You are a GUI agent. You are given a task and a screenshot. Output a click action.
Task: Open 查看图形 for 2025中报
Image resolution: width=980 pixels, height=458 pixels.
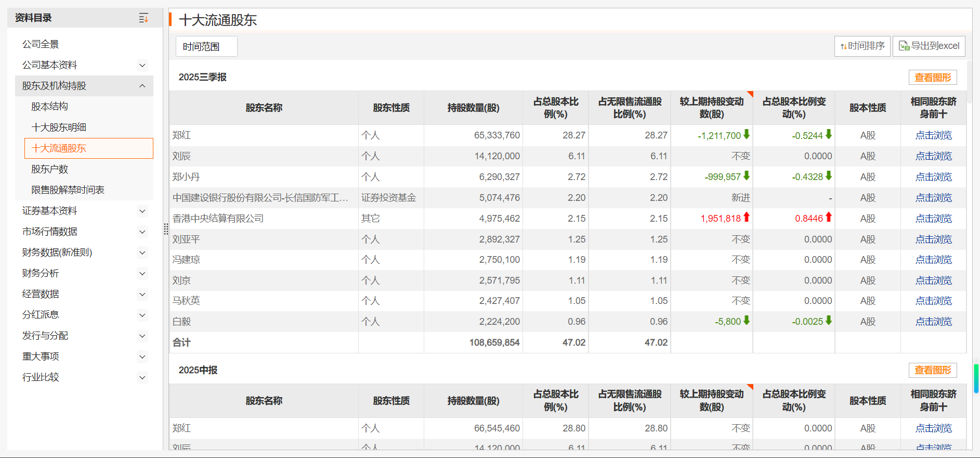point(933,370)
